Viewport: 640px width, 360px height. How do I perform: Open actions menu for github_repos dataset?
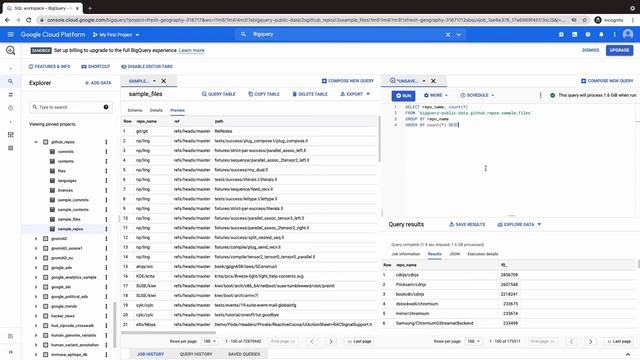pyautogui.click(x=106, y=142)
